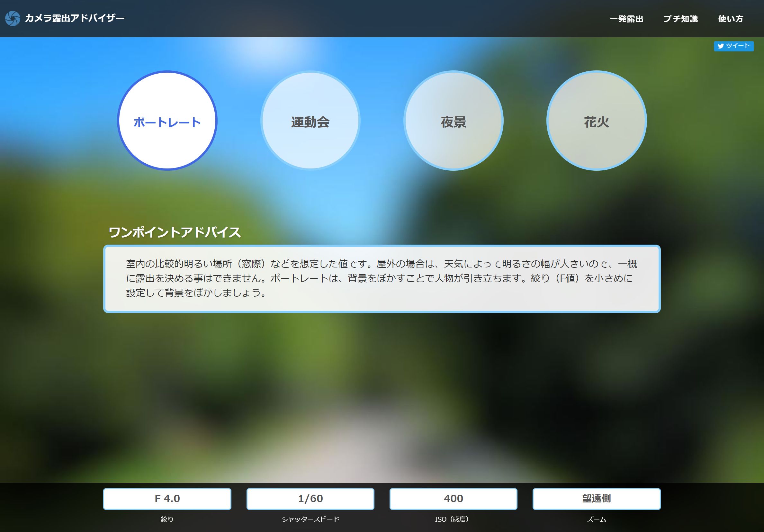The width and height of the screenshot is (764, 532).
Task: Click the ISO(感度) label
Action: [x=452, y=519]
